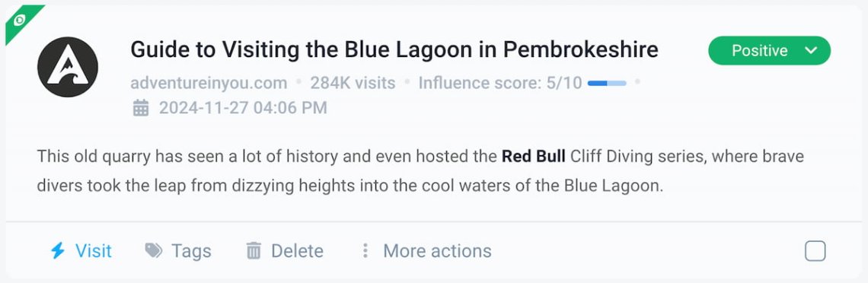Open the article title about Blue Lagoon
Image resolution: width=868 pixels, height=283 pixels.
pos(394,49)
